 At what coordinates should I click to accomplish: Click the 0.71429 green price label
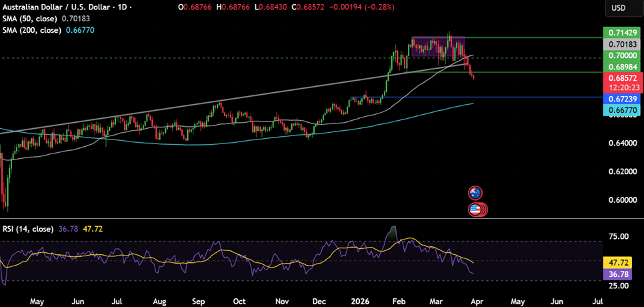(x=621, y=33)
